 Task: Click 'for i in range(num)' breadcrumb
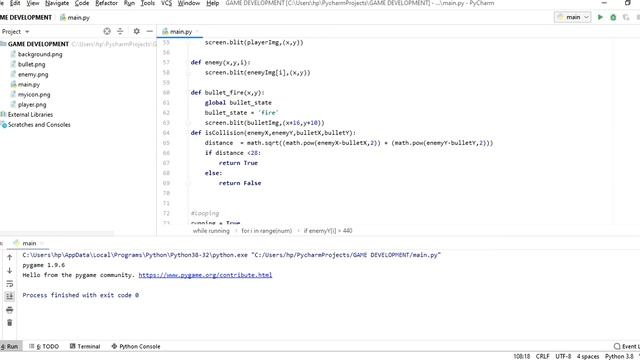[x=267, y=231]
